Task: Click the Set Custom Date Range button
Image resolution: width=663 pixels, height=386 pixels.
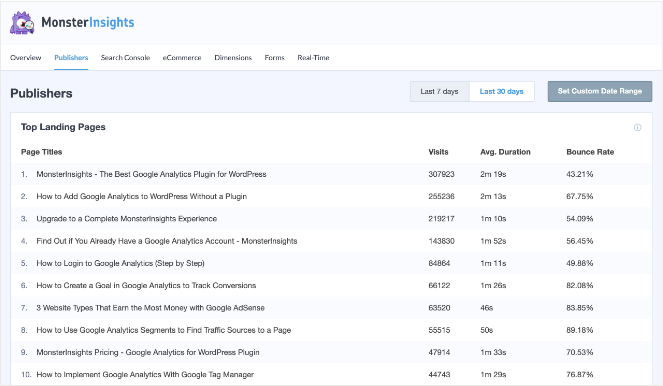Action: 600,91
